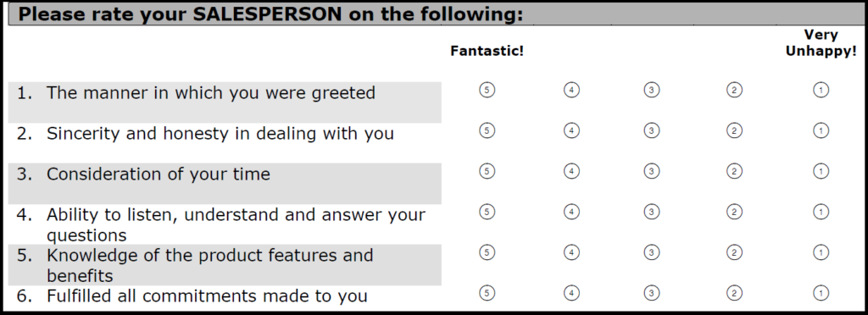This screenshot has width=868, height=315.
Task: Rate sincerity and honesty as 5
Action: tap(487, 130)
